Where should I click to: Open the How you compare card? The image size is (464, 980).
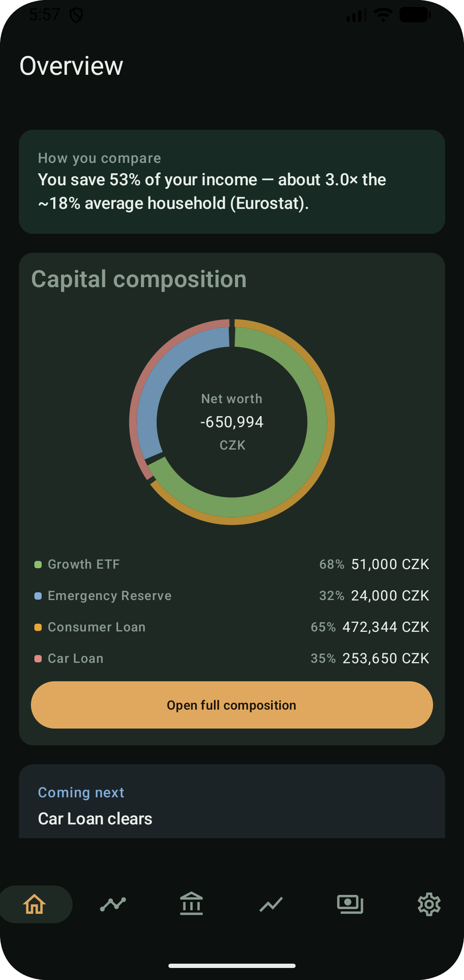click(232, 182)
